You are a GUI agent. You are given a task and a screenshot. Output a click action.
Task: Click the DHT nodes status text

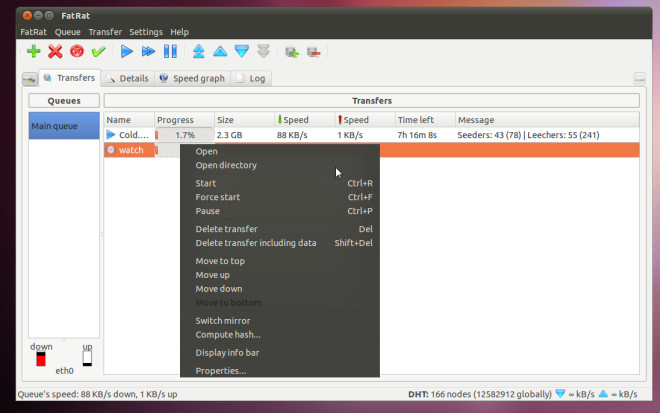pos(480,394)
